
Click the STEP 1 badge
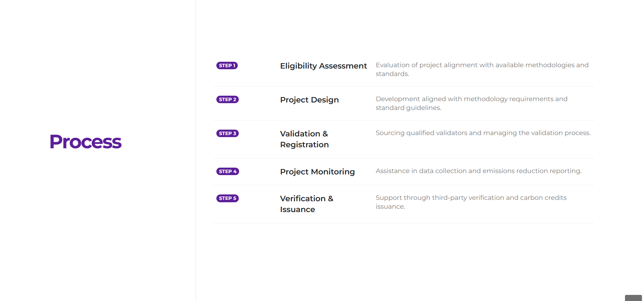(x=227, y=65)
